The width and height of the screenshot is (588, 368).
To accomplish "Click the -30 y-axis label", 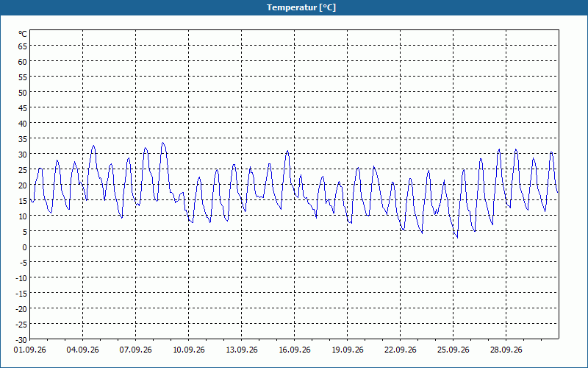I will click(21, 340).
